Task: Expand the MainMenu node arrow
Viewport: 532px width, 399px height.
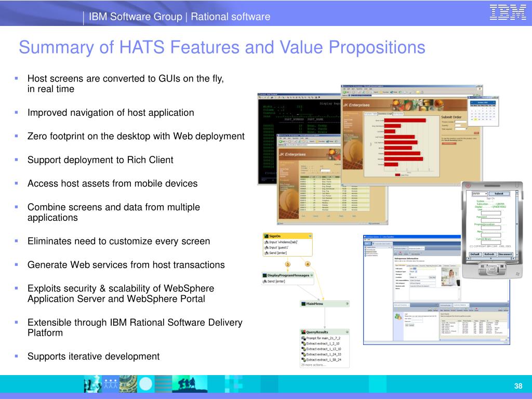Action: pos(347,304)
